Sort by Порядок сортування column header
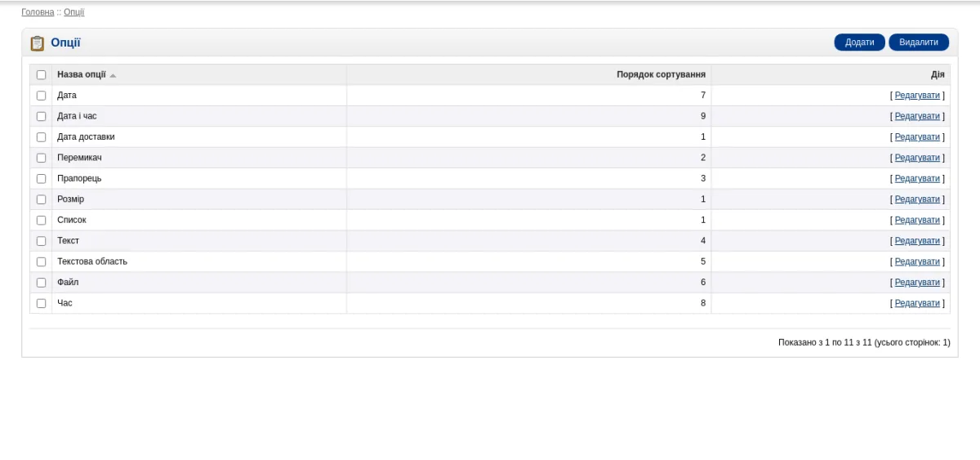The width and height of the screenshot is (980, 460). [661, 74]
